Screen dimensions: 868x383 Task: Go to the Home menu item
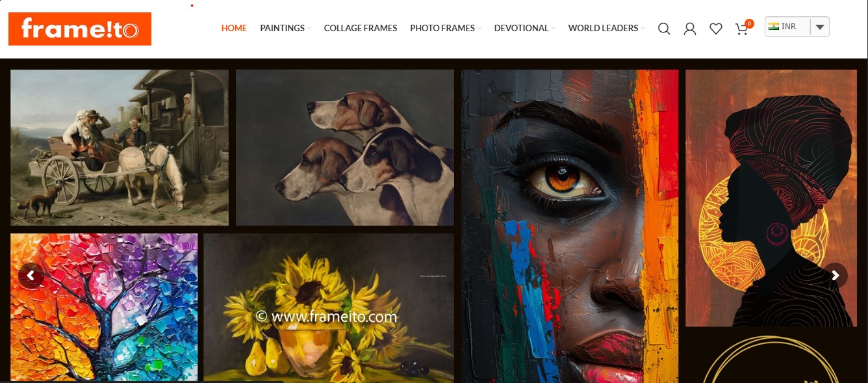pyautogui.click(x=234, y=28)
